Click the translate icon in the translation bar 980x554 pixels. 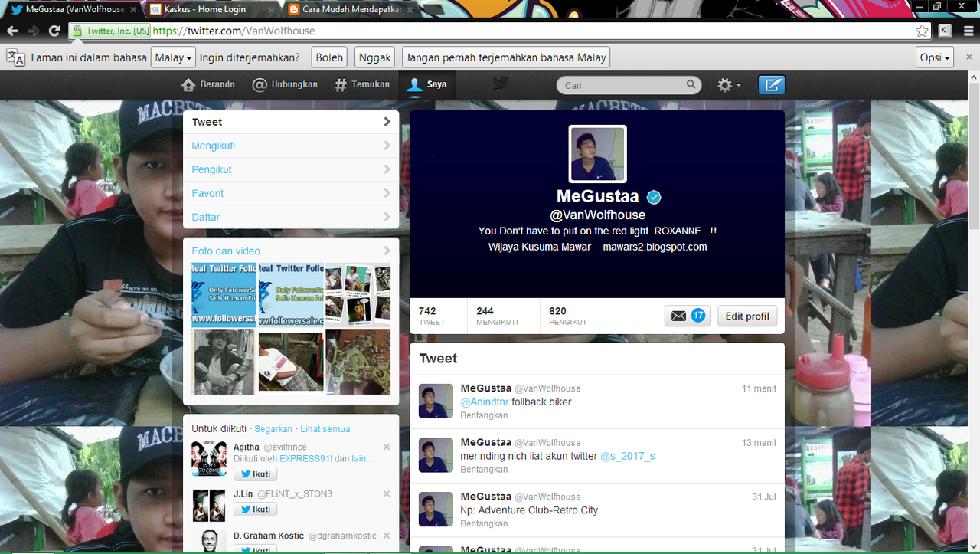[x=15, y=57]
